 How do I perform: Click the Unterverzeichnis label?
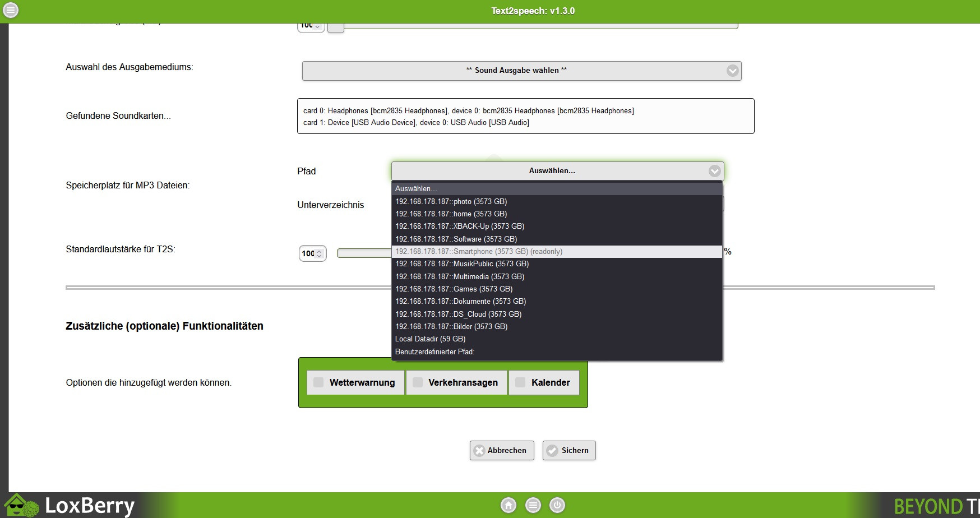(x=331, y=205)
